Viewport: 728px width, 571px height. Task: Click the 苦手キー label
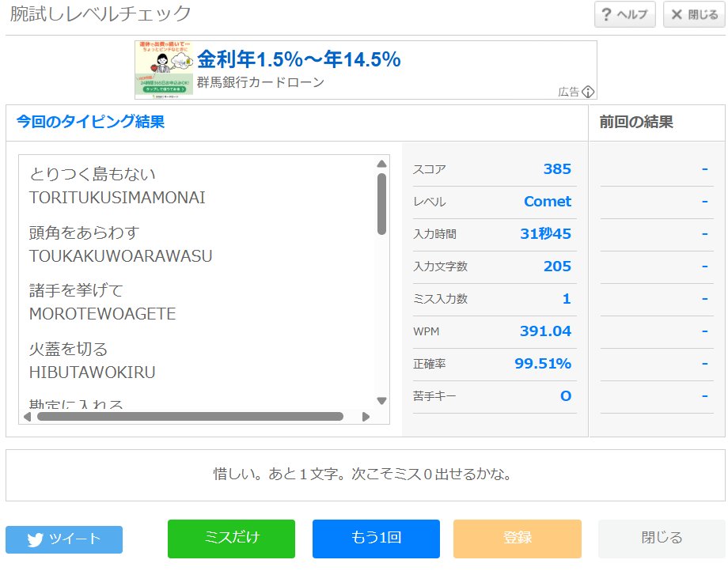434,396
